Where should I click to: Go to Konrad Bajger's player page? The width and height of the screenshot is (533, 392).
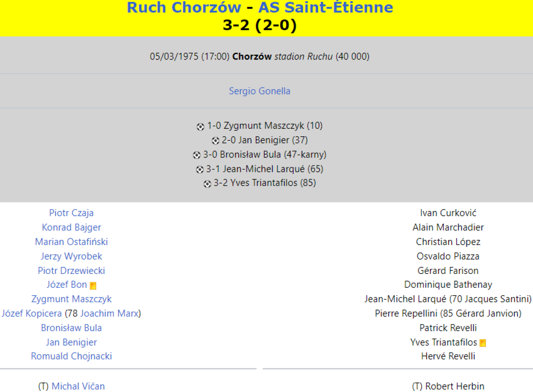click(72, 227)
